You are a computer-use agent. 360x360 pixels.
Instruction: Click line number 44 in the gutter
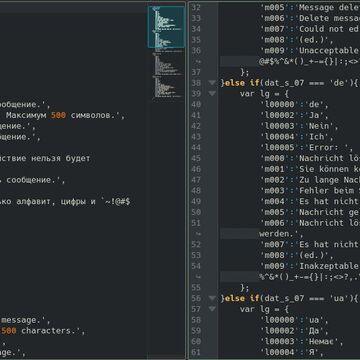point(196,147)
